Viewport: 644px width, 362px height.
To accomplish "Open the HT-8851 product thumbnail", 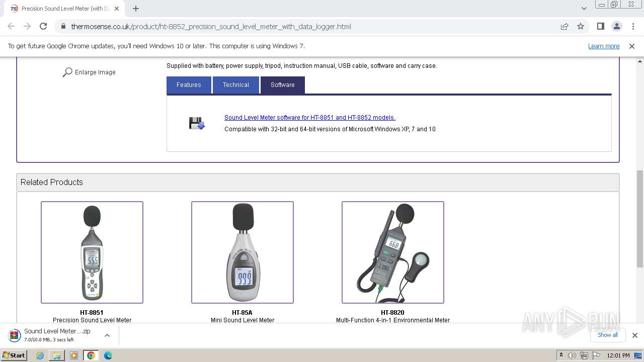I will [x=92, y=252].
